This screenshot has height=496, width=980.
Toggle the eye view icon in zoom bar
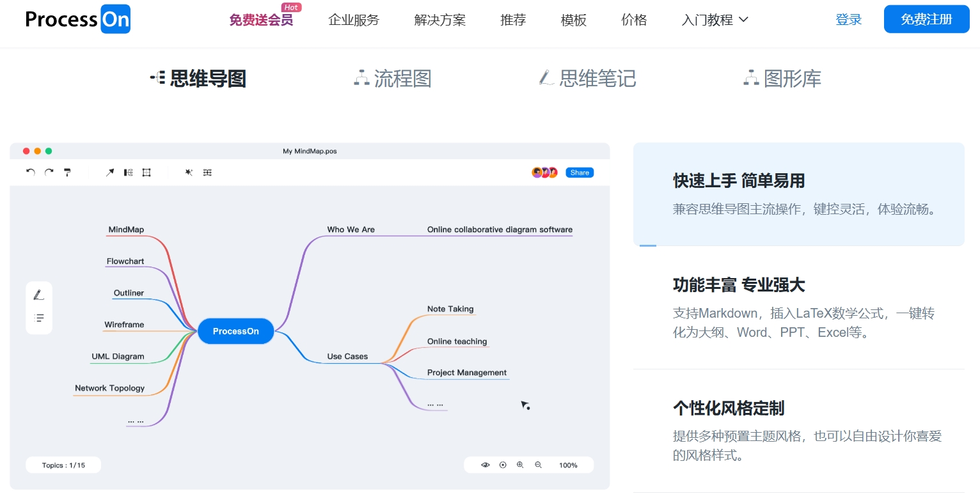tap(486, 465)
